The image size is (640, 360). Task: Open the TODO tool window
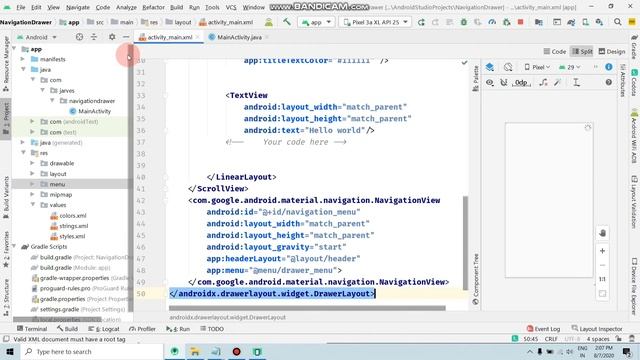[x=212, y=329]
